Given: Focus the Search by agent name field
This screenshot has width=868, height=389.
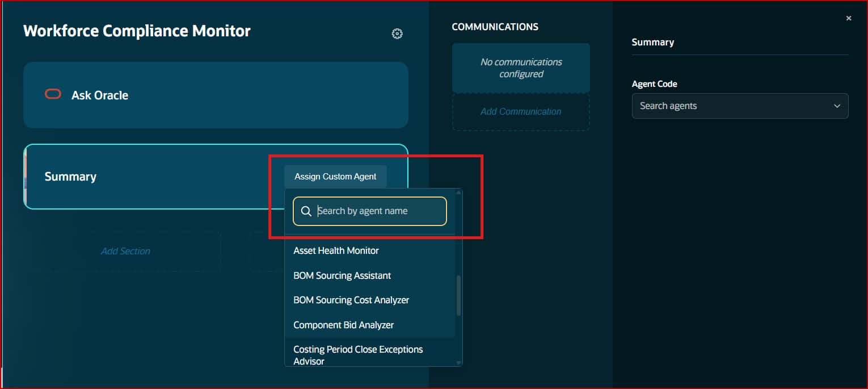Looking at the screenshot, I should coord(370,211).
